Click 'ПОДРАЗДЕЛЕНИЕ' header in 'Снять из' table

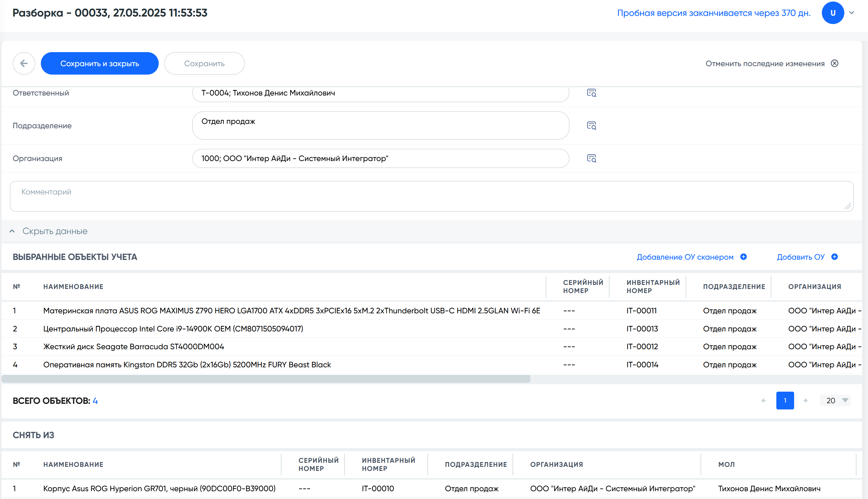pos(476,464)
